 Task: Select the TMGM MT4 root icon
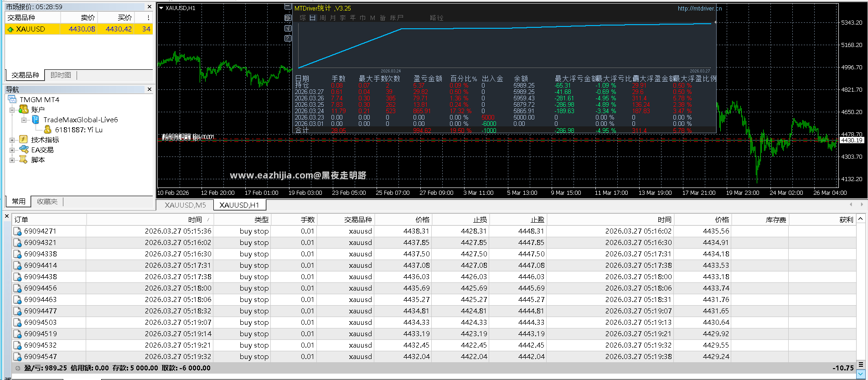tap(12, 99)
